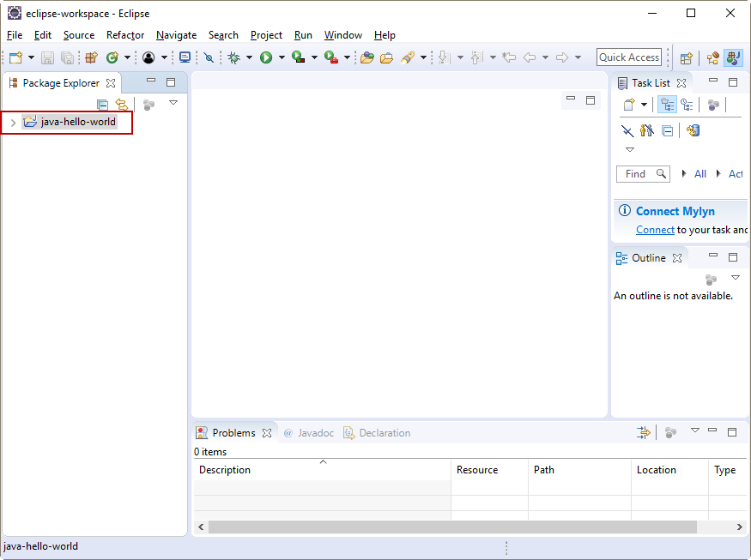This screenshot has width=751, height=560.
Task: Create a new Java package via toolbar icon
Action: click(x=91, y=58)
